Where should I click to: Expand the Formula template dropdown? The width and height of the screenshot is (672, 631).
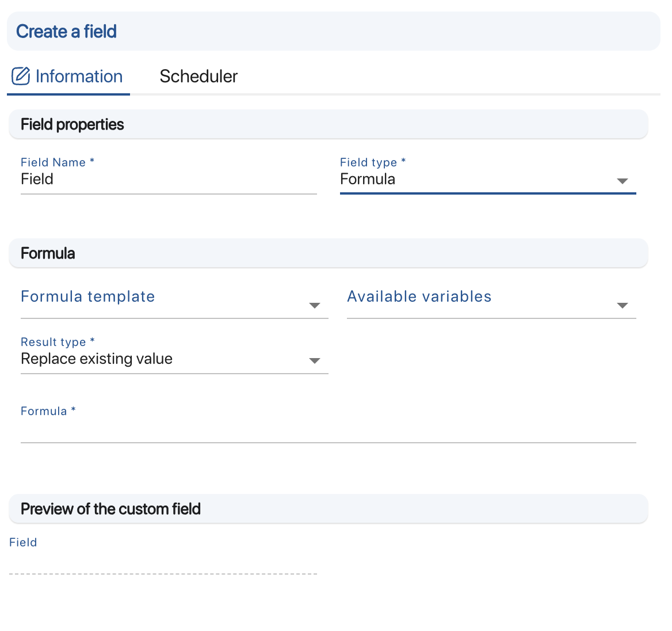click(x=173, y=297)
